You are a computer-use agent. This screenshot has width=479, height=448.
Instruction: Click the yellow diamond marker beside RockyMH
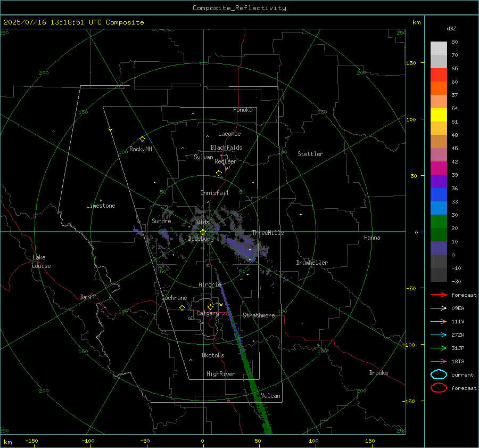pyautogui.click(x=142, y=139)
